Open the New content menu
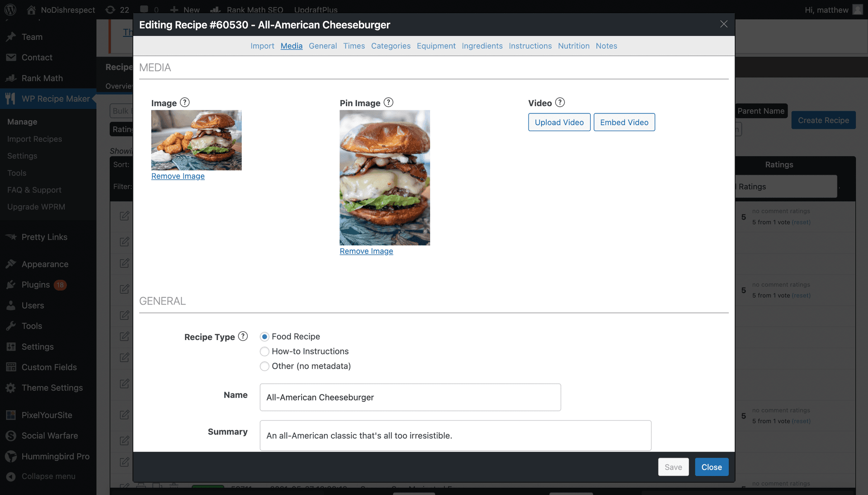Screen dimensions: 868x495 pyautogui.click(x=185, y=9)
